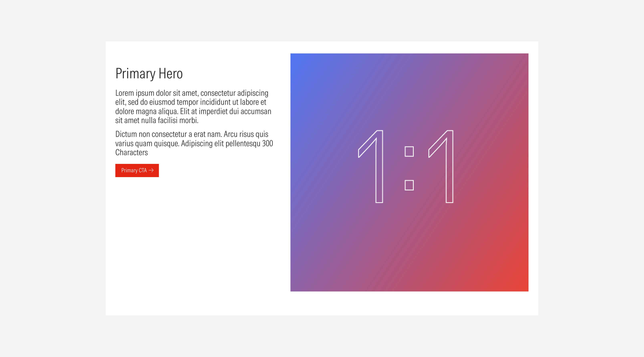Click the "Primary CTA" label text

pos(134,170)
